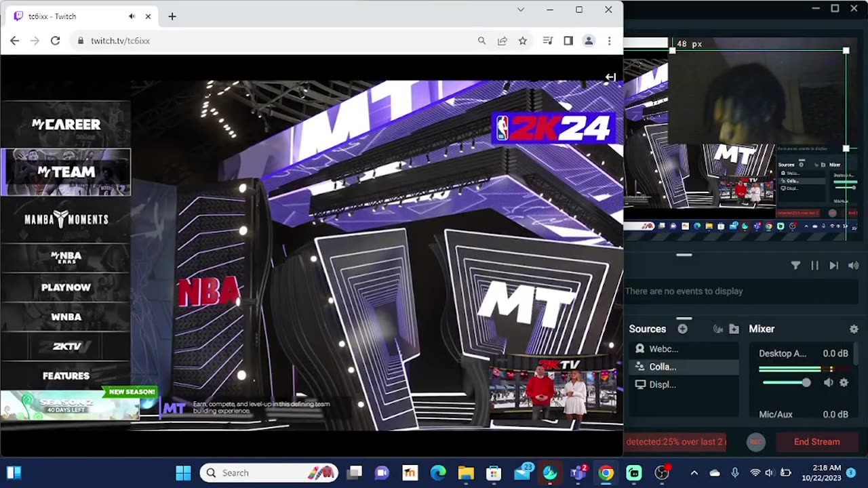The height and width of the screenshot is (488, 868).
Task: Open Chrome tab search dropdown
Action: (x=520, y=9)
